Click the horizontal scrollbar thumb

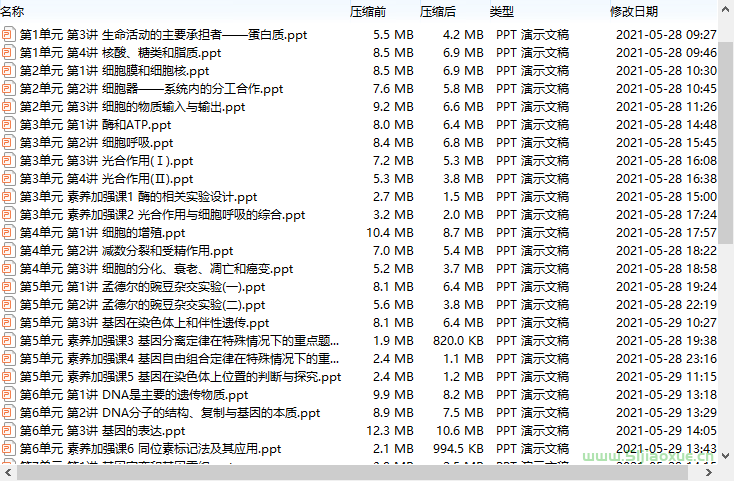[352, 473]
